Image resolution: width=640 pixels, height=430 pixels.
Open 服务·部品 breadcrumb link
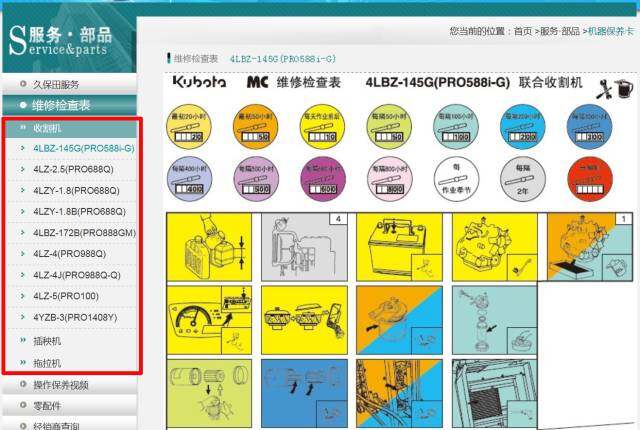pos(560,31)
